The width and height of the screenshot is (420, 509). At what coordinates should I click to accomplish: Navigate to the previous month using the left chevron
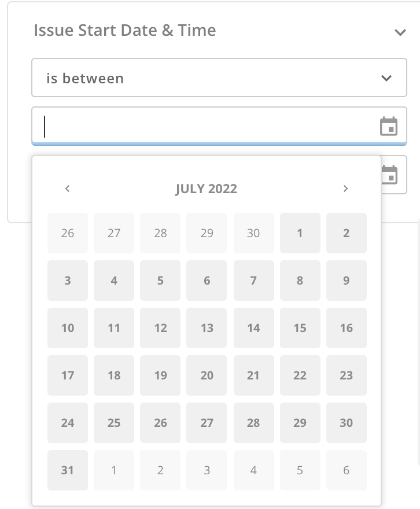point(67,189)
